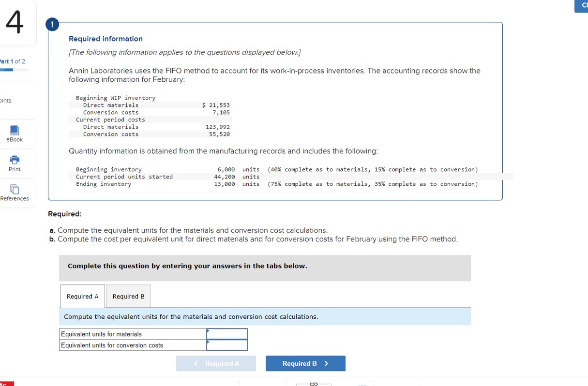Open the References panel
This screenshot has height=386, width=588.
pos(14,193)
